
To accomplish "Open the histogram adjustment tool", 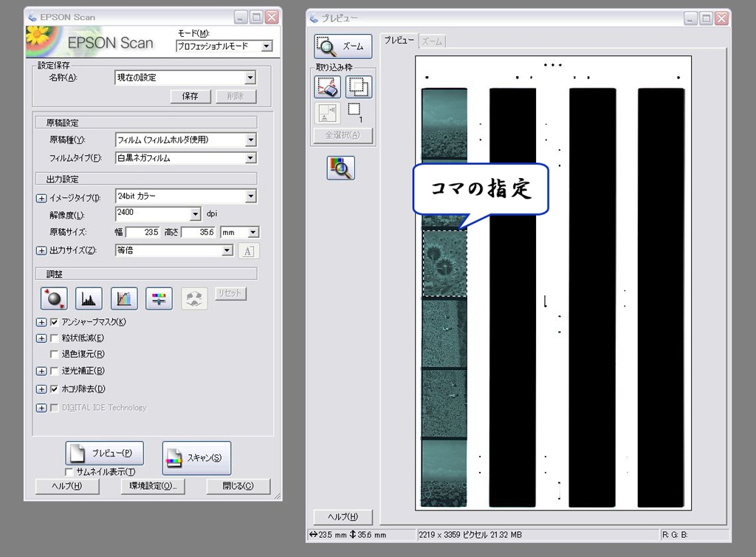I will [89, 298].
